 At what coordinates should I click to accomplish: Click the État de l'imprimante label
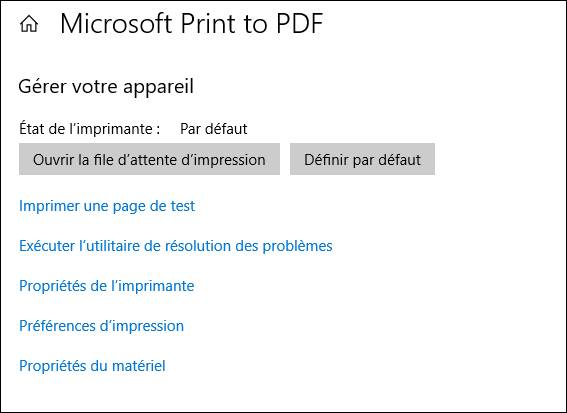click(x=90, y=129)
